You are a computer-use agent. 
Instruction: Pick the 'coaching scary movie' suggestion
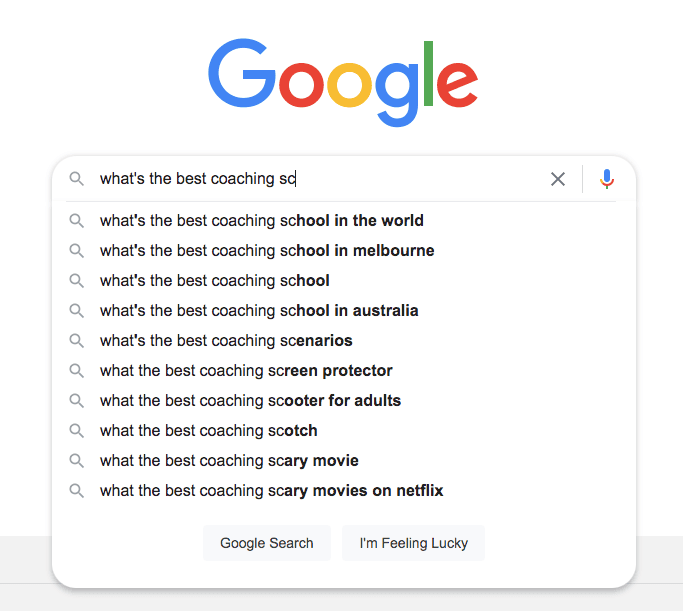pos(228,461)
